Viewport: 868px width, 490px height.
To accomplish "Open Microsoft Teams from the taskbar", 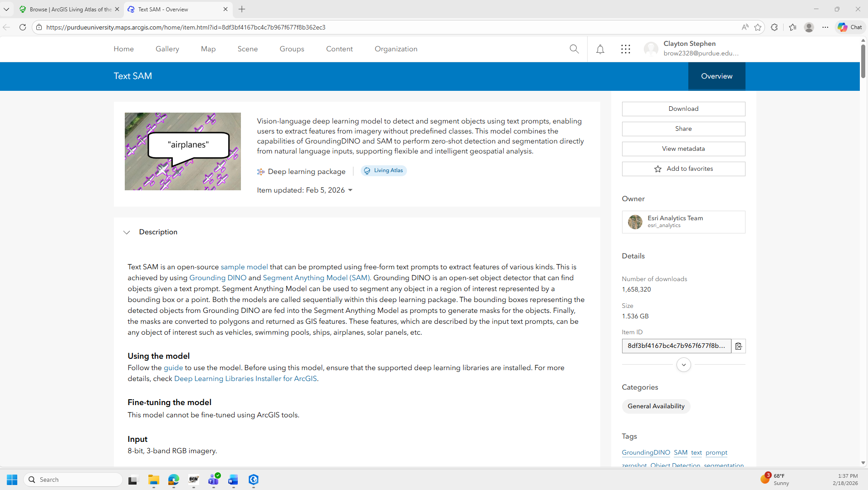I will point(213,480).
